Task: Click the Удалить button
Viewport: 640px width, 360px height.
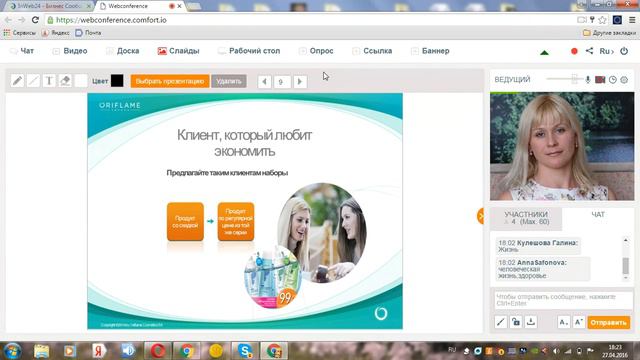Action: coord(229,81)
